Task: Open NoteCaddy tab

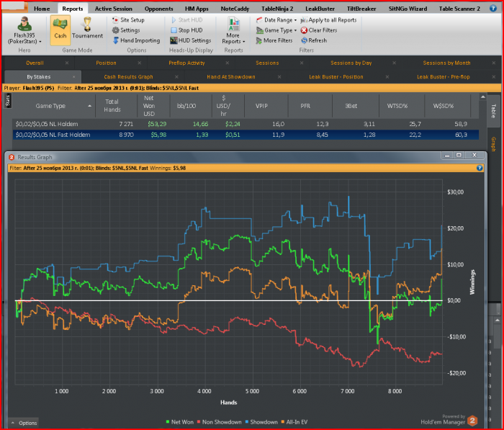Action: (235, 9)
